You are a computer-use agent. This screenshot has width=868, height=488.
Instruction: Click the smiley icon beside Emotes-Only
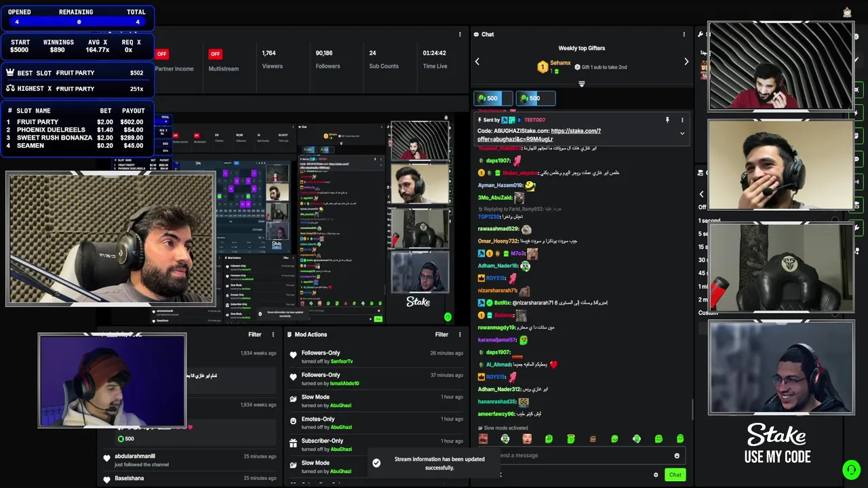[x=293, y=421]
